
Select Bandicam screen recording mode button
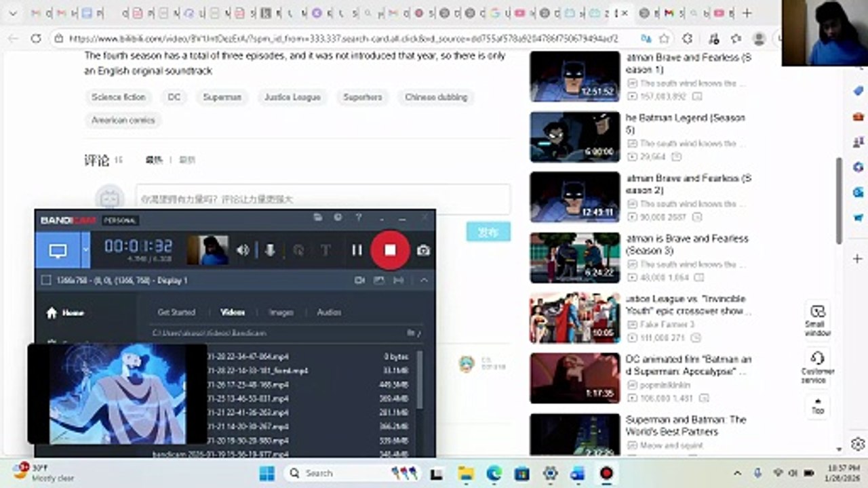click(58, 250)
